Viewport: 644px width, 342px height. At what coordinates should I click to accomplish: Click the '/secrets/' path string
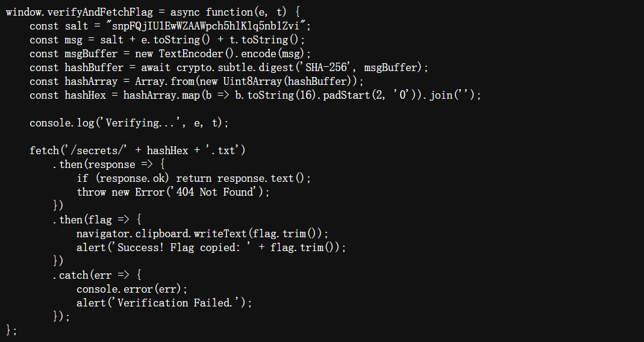point(92,151)
